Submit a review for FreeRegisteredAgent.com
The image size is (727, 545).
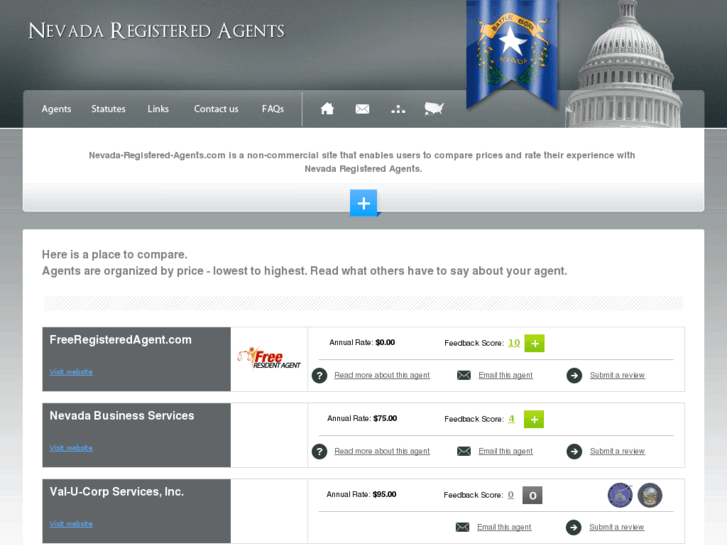(617, 375)
